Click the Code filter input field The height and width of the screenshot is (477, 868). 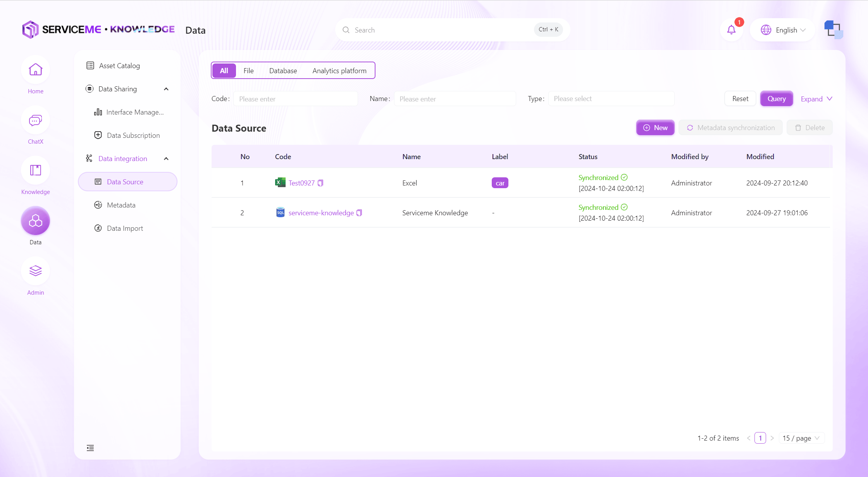coord(295,99)
